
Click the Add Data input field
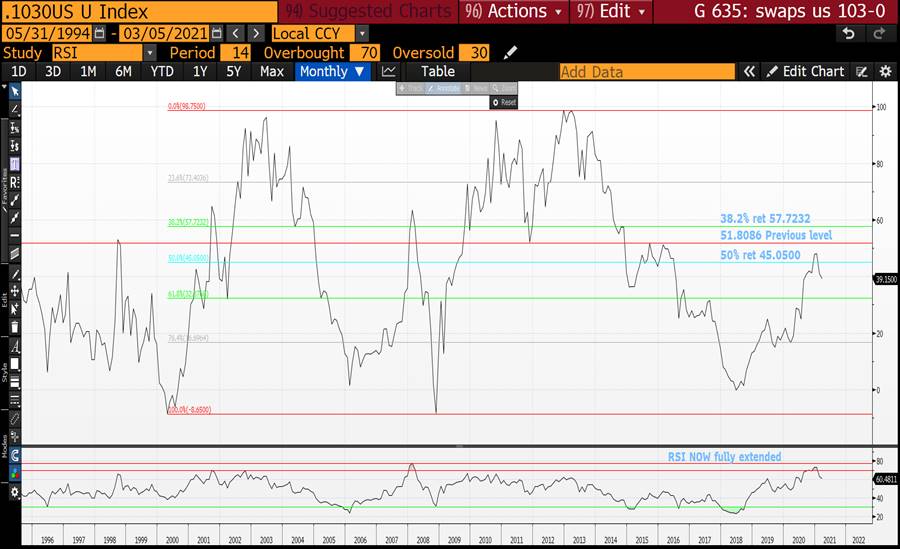pos(647,72)
